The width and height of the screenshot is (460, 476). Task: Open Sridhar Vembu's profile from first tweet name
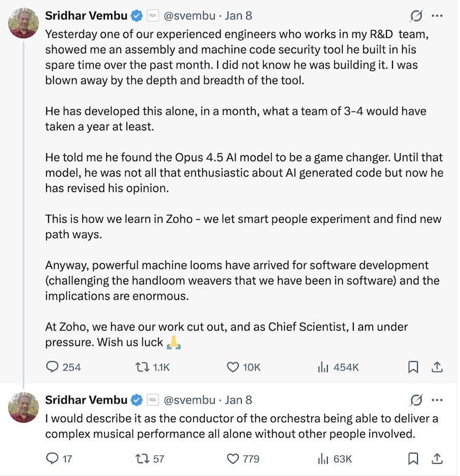pyautogui.click(x=86, y=15)
